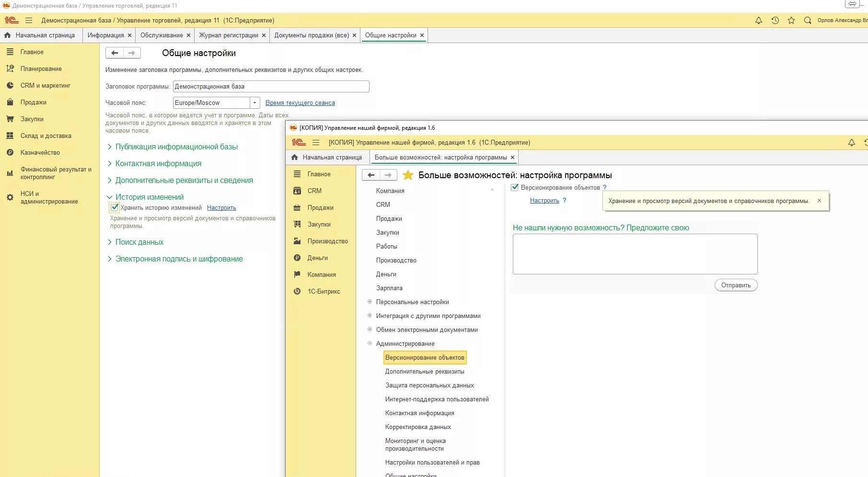Expand Обмен электронными документами tree node
868x477 pixels.
pyautogui.click(x=370, y=329)
